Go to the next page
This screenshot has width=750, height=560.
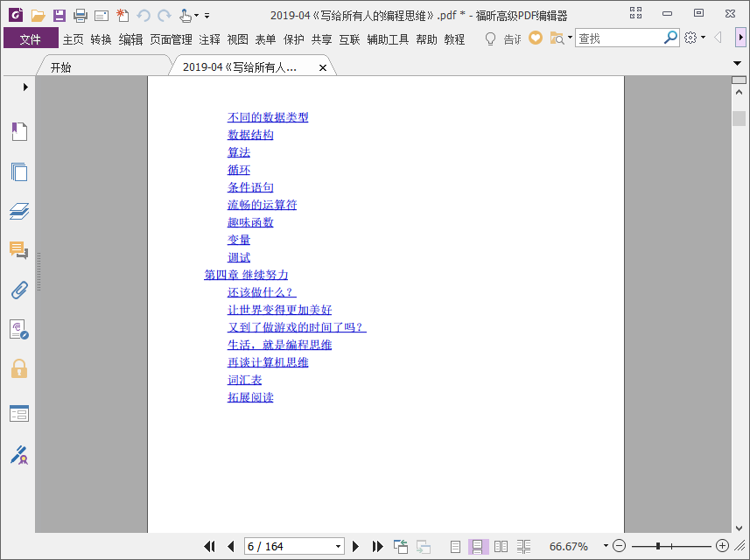point(355,546)
